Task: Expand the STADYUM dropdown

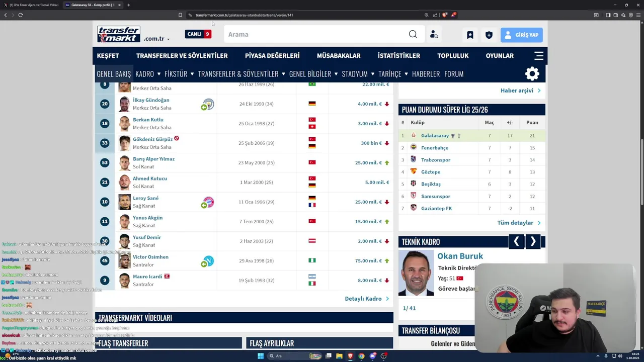Action: (x=372, y=74)
